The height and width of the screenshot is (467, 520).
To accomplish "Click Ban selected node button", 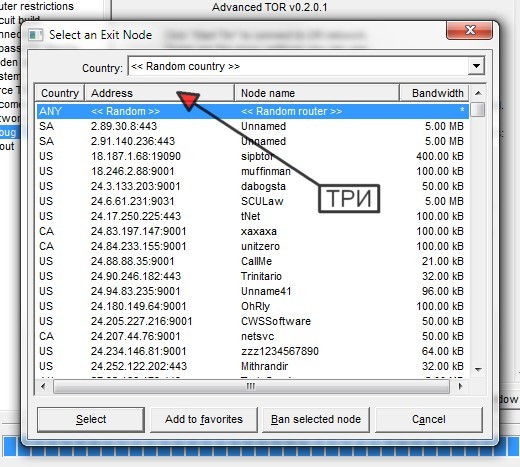I will coord(316,419).
